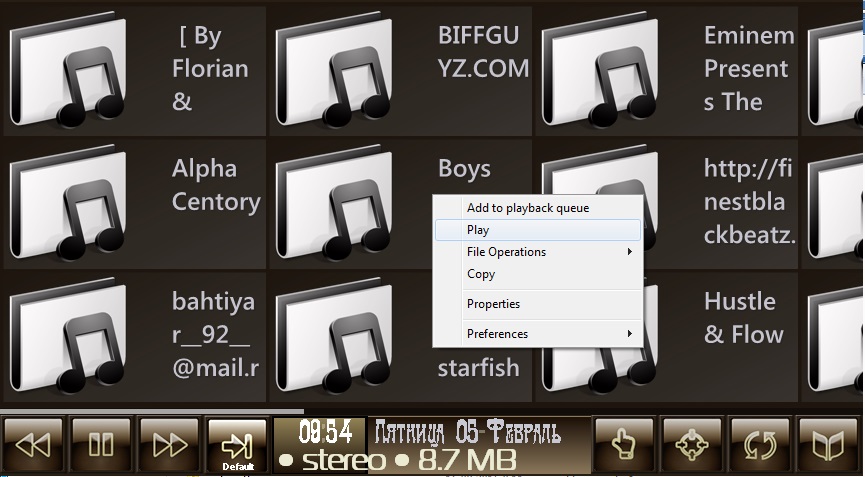Click the open book icon button

(x=828, y=444)
